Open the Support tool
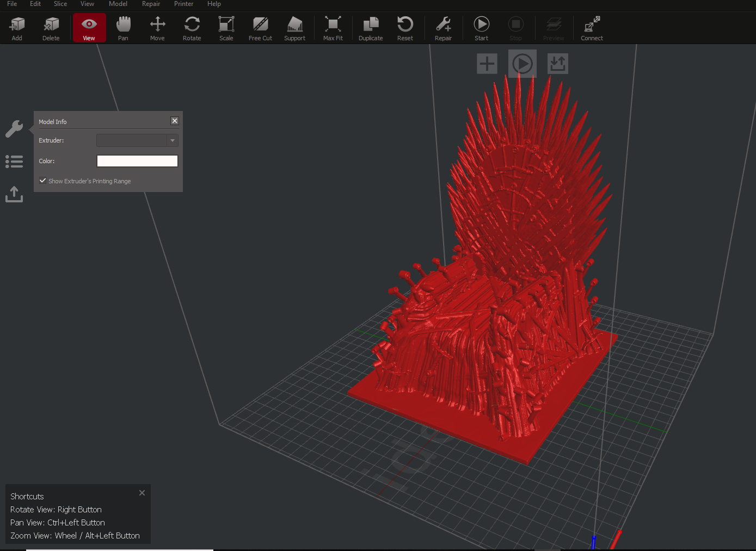The height and width of the screenshot is (551, 756). tap(294, 25)
